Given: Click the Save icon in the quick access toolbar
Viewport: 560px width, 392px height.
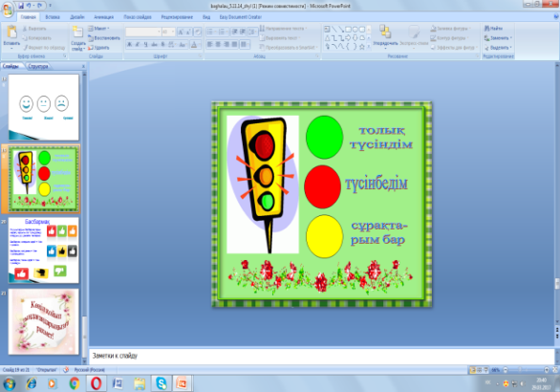Looking at the screenshot, I should [x=21, y=6].
